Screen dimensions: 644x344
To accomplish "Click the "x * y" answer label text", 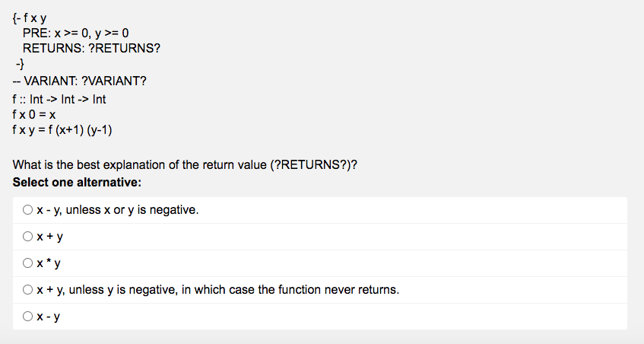I will (x=49, y=263).
